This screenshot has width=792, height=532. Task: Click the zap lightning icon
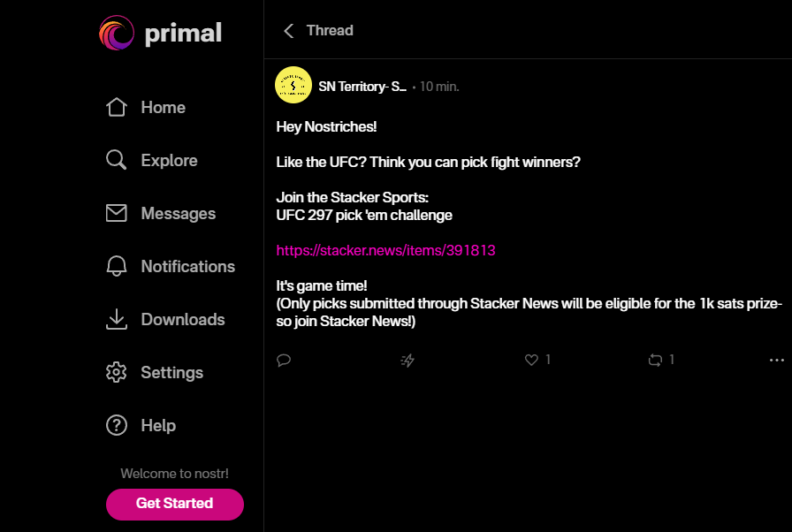click(407, 360)
